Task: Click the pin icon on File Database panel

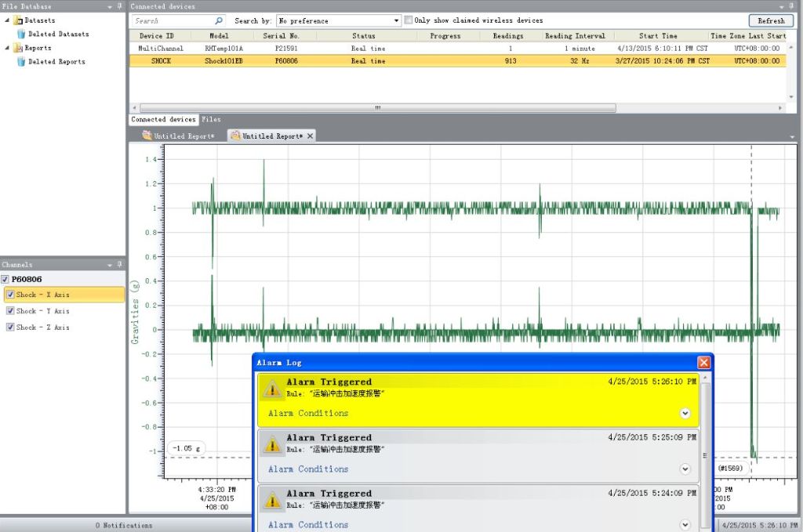Action: coord(119,6)
